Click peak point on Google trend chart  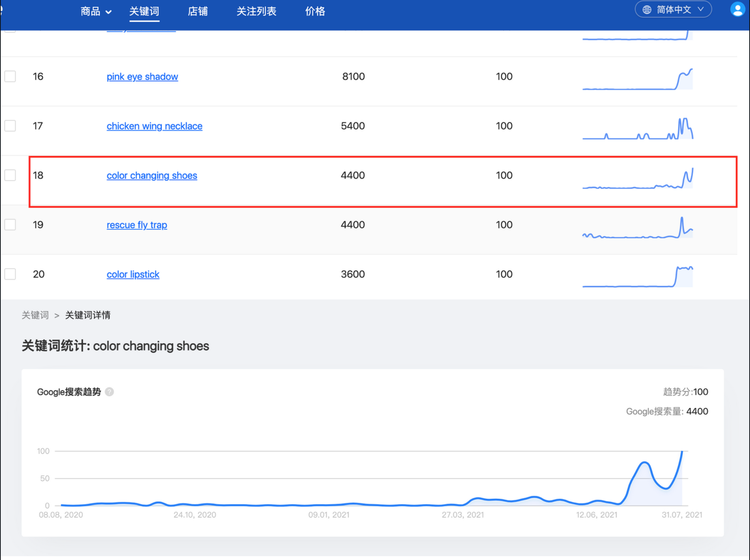pyautogui.click(x=682, y=452)
